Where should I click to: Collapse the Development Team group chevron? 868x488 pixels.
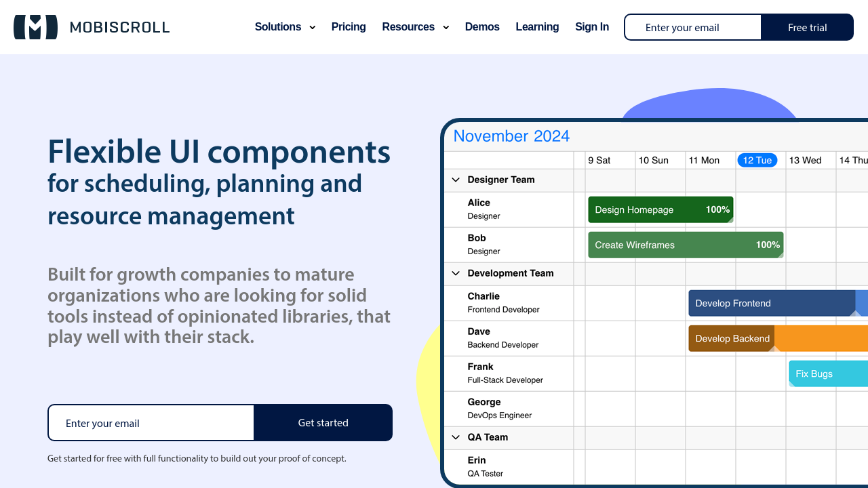tap(456, 273)
